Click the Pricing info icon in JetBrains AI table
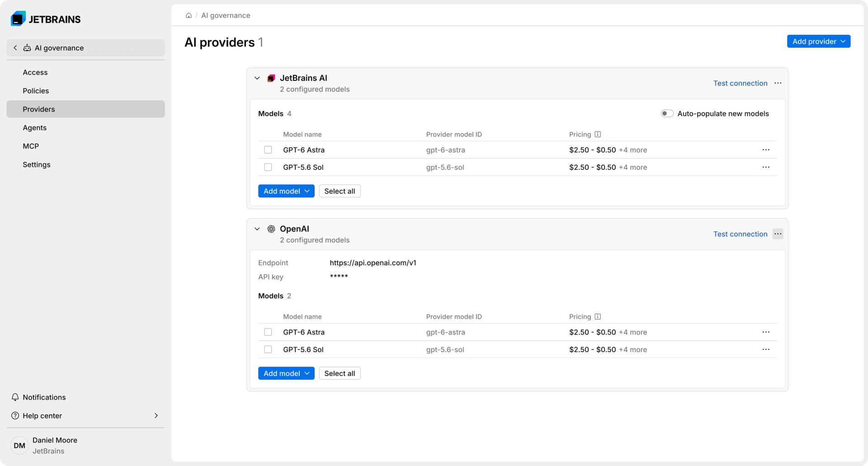This screenshot has width=868, height=466. [x=598, y=134]
